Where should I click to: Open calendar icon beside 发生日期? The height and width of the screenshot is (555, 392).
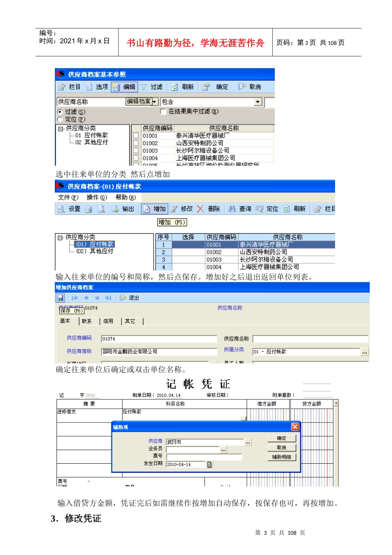pos(209,465)
